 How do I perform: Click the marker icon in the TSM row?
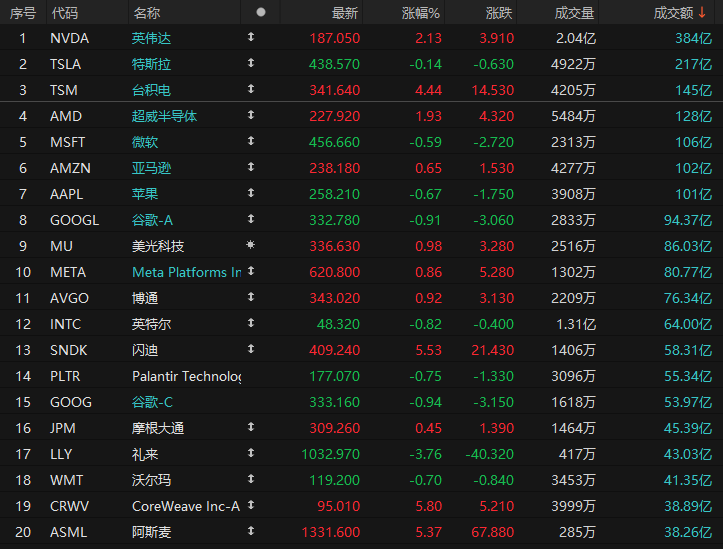[251, 89]
